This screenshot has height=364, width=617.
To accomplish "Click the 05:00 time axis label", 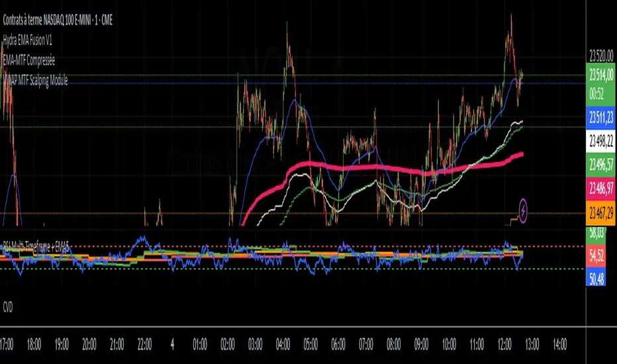I will 310,345.
